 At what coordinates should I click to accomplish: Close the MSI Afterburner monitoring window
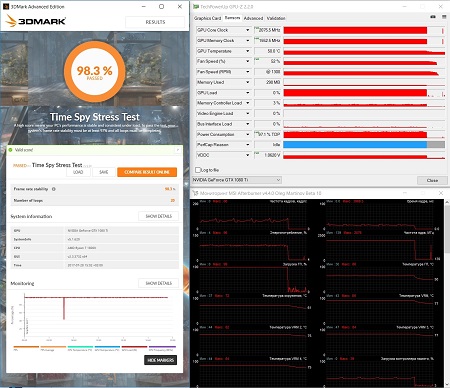pyautogui.click(x=441, y=193)
